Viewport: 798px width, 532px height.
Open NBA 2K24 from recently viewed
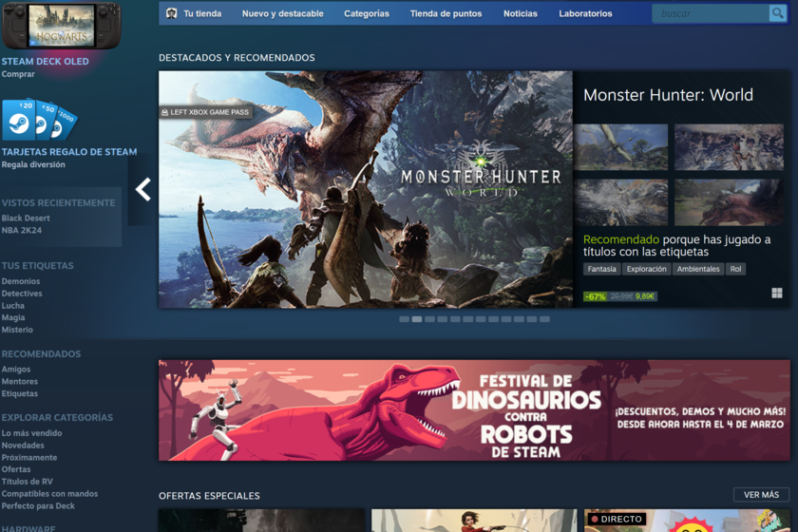click(x=21, y=230)
